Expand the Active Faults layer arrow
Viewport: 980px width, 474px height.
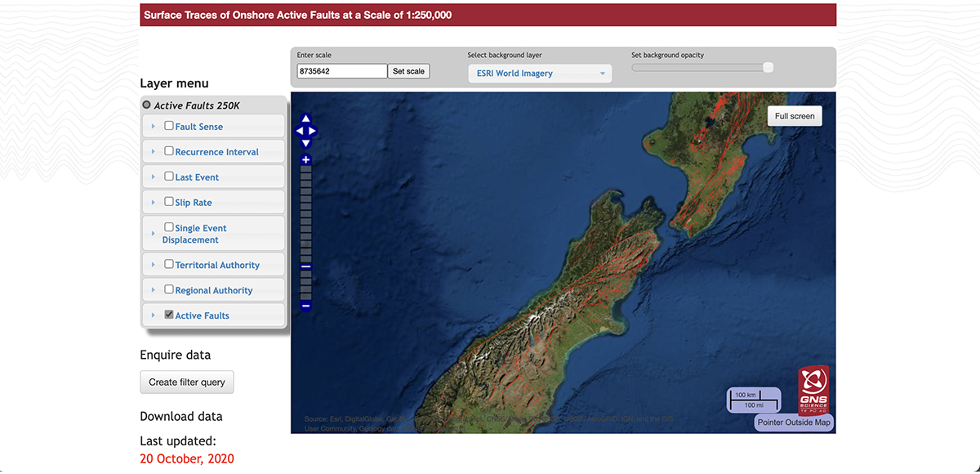tap(153, 315)
